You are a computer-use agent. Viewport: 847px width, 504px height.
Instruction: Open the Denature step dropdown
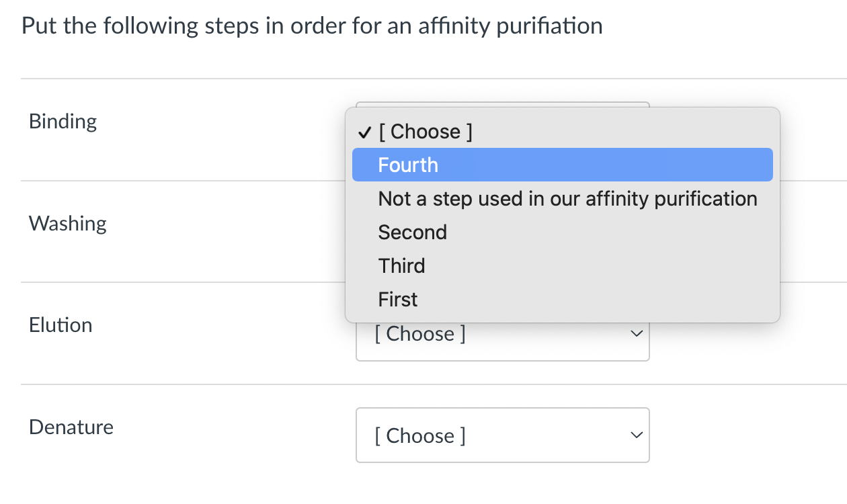[x=502, y=435]
